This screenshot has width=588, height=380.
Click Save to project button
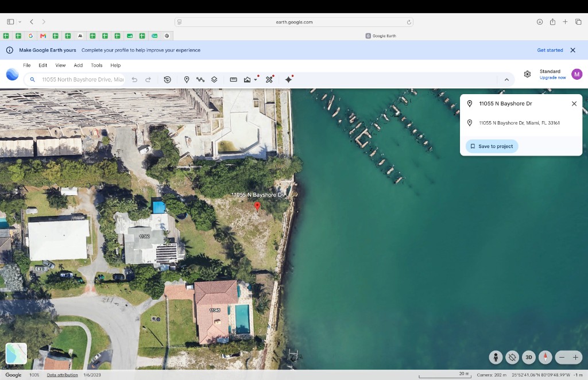[x=492, y=146]
